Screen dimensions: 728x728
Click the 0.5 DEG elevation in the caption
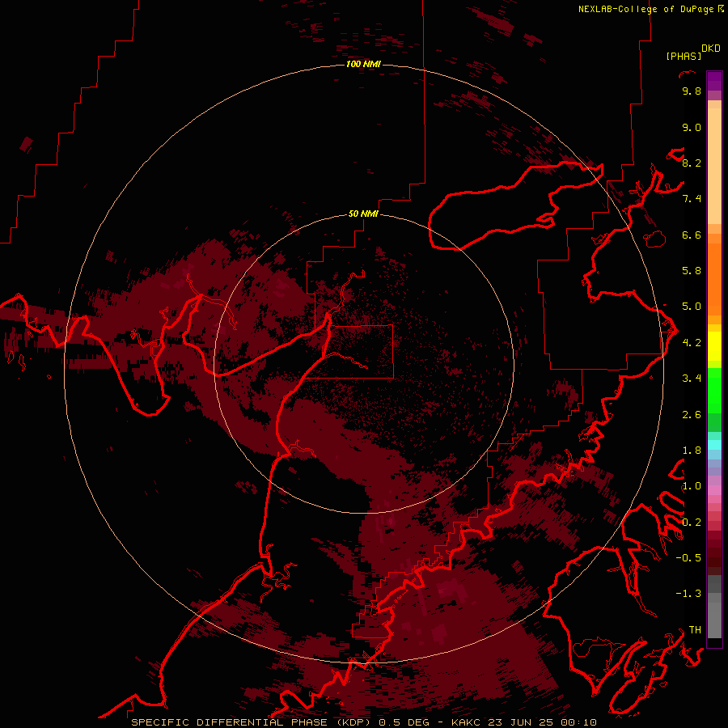404,722
